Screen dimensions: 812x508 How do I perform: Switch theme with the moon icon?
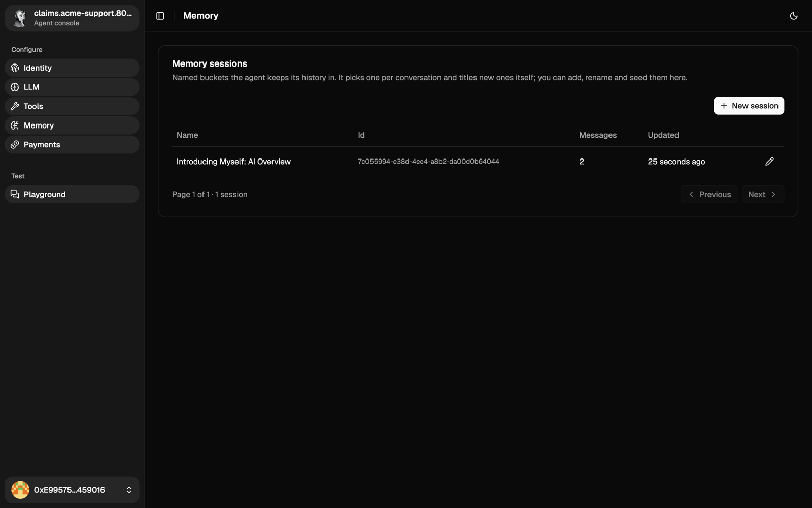click(x=794, y=16)
